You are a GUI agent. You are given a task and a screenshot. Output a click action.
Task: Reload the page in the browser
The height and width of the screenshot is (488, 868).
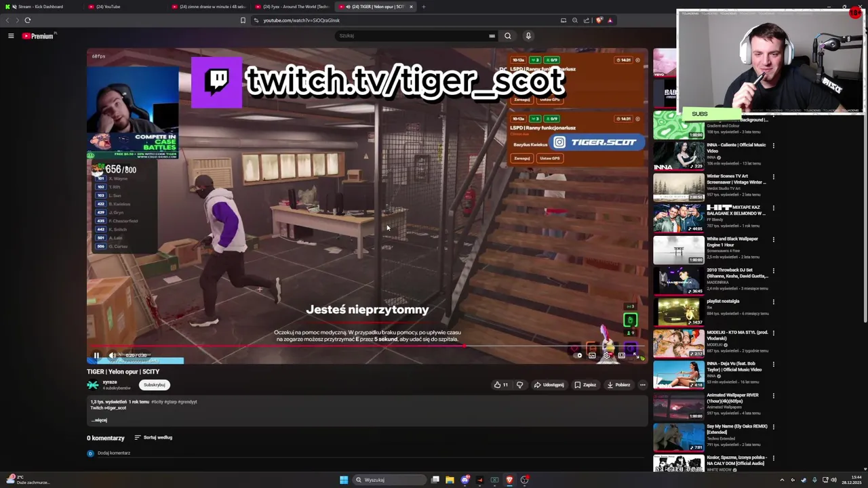coord(28,20)
